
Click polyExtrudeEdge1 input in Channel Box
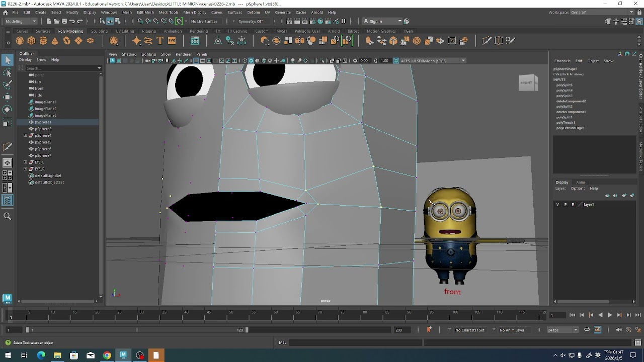570,128
